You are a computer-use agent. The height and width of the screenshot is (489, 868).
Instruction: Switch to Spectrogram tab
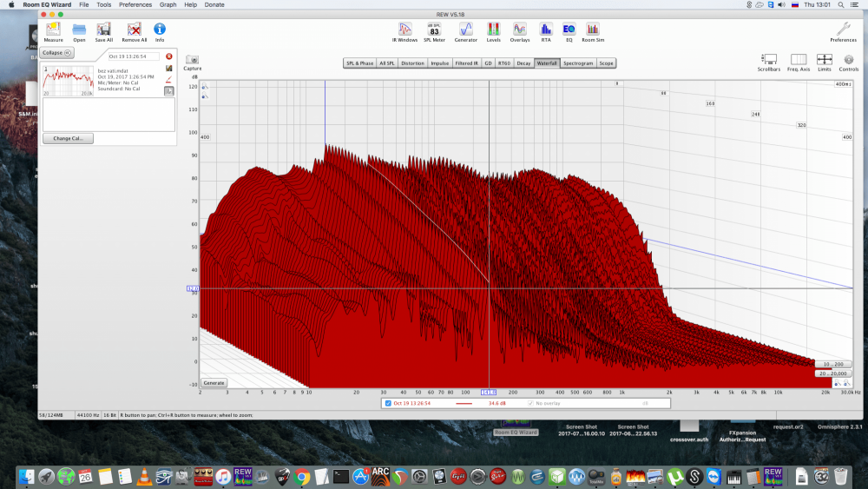tap(578, 63)
